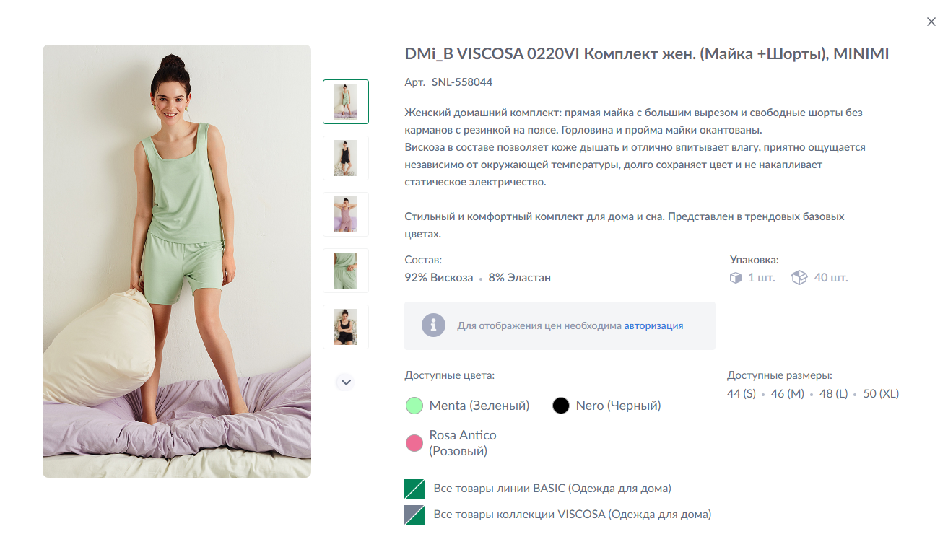
Task: Click the BASIC line green triangle icon
Action: (414, 489)
